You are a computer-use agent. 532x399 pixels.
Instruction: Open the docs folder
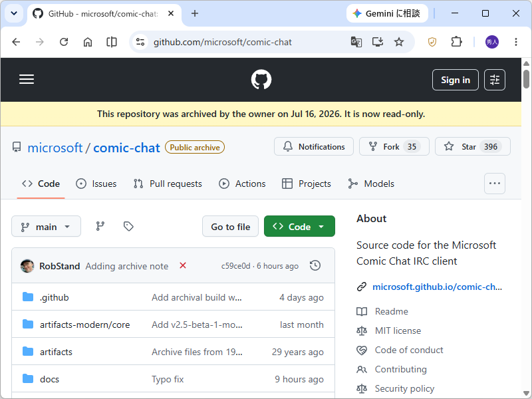pyautogui.click(x=49, y=379)
